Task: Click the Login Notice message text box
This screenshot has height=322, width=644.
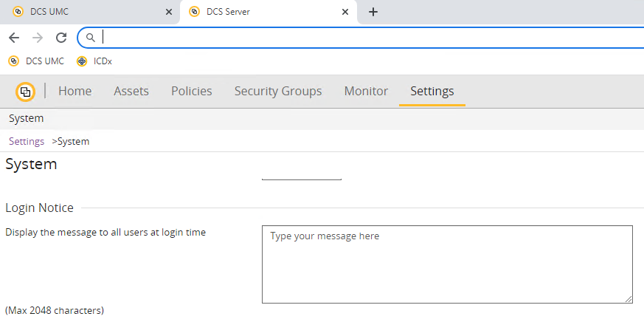Action: click(x=447, y=264)
